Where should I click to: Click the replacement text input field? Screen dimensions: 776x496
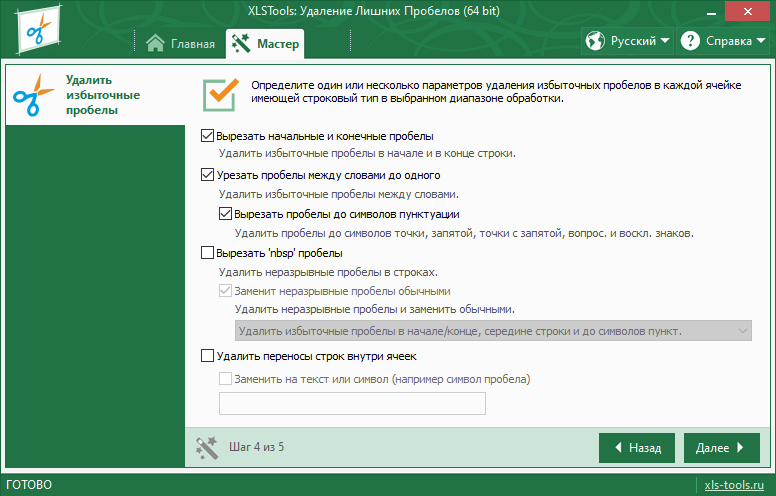click(x=352, y=403)
